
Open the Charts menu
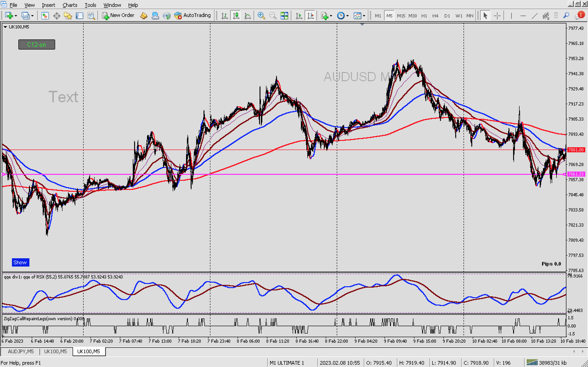tap(70, 5)
